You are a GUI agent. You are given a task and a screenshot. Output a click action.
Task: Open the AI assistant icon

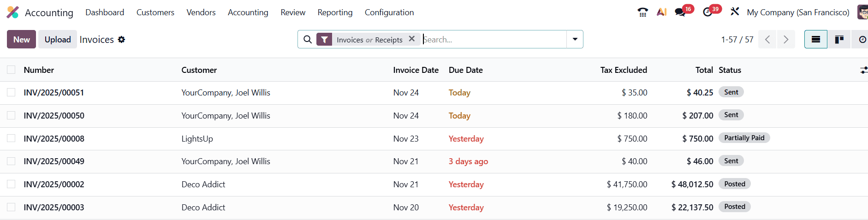point(662,12)
